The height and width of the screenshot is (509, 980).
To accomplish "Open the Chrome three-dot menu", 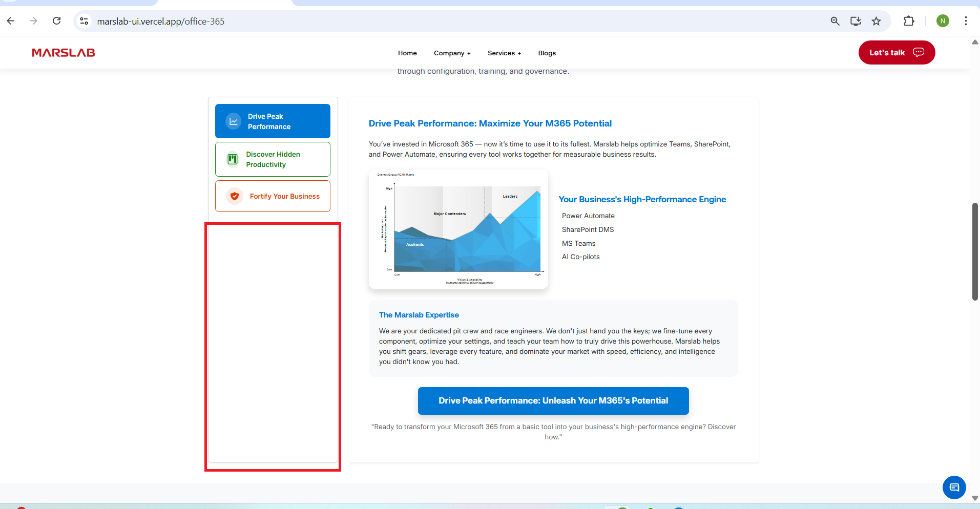I will click(966, 21).
